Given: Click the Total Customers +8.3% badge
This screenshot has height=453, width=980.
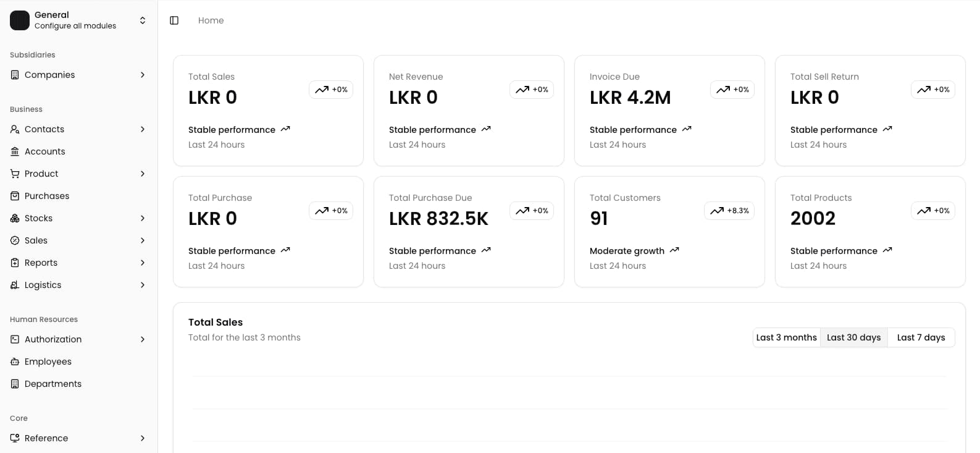Looking at the screenshot, I should tap(729, 211).
